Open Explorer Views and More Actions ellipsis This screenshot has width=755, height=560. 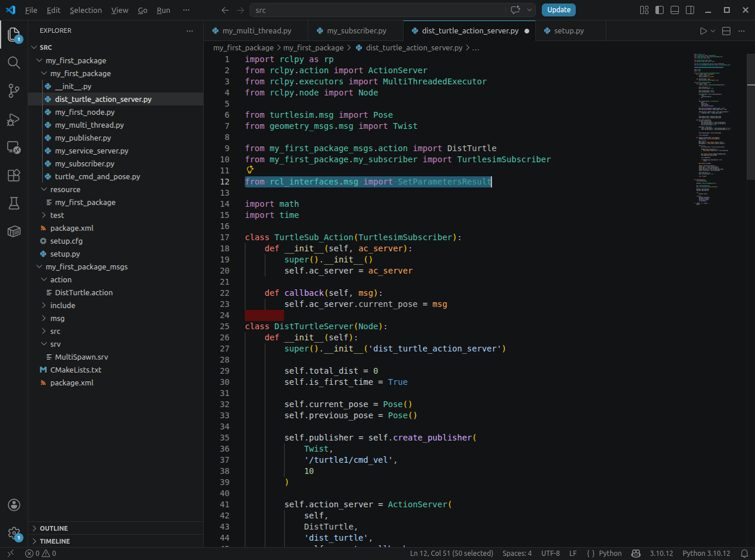coord(190,30)
